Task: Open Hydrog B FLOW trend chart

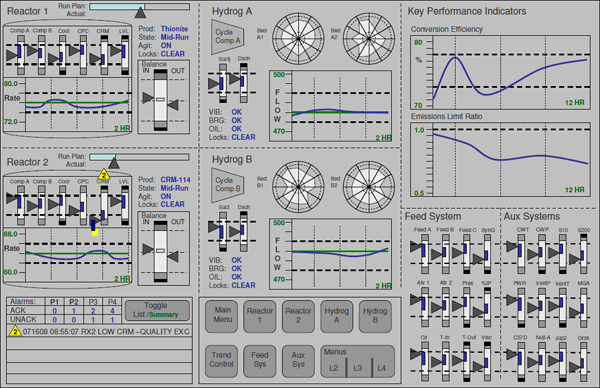Action: pyautogui.click(x=330, y=254)
